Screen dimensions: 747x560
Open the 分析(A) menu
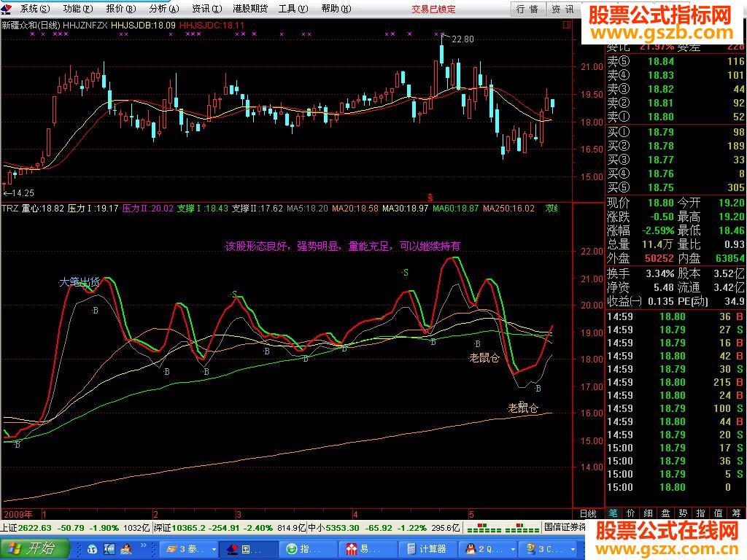pyautogui.click(x=164, y=9)
